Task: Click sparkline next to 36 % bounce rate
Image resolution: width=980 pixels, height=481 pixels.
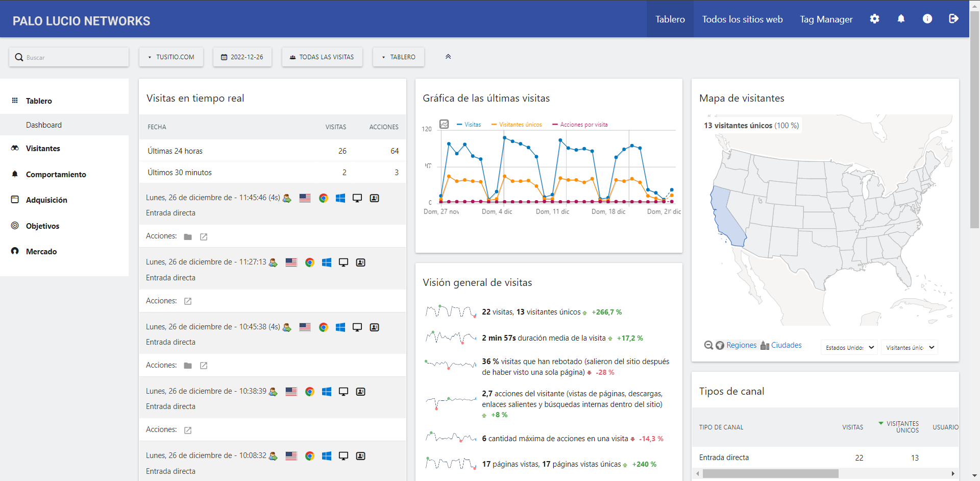Action: (451, 365)
